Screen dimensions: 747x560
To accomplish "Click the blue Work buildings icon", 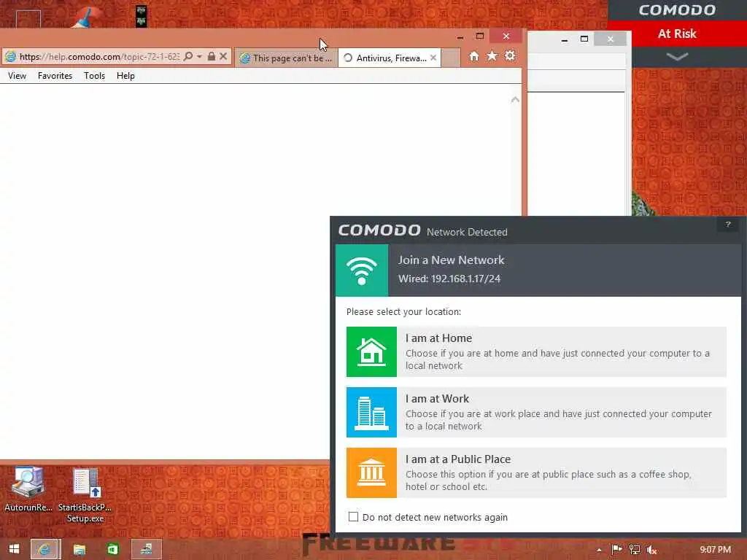I will point(371,412).
